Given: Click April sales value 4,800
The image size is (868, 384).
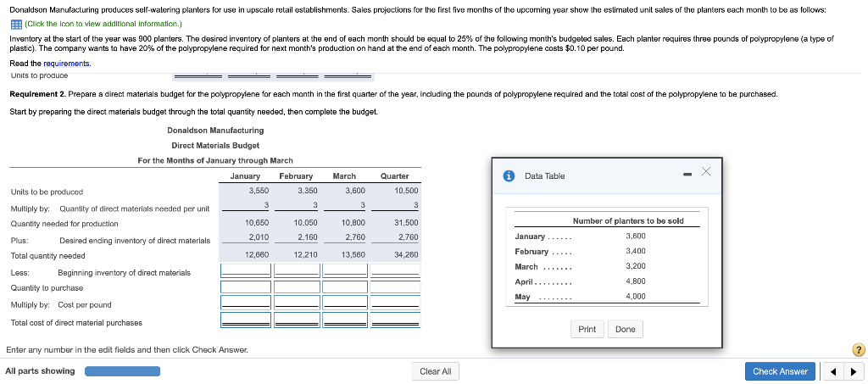Looking at the screenshot, I should tap(636, 281).
